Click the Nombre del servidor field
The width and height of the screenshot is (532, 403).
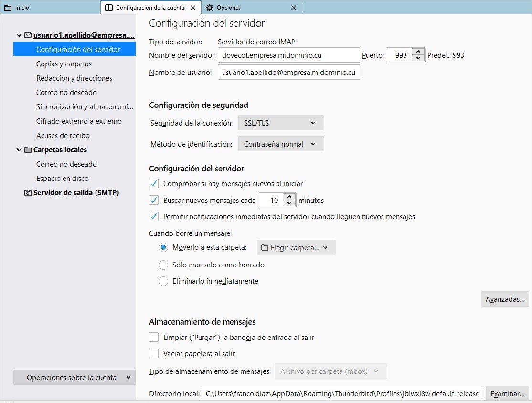click(x=289, y=55)
